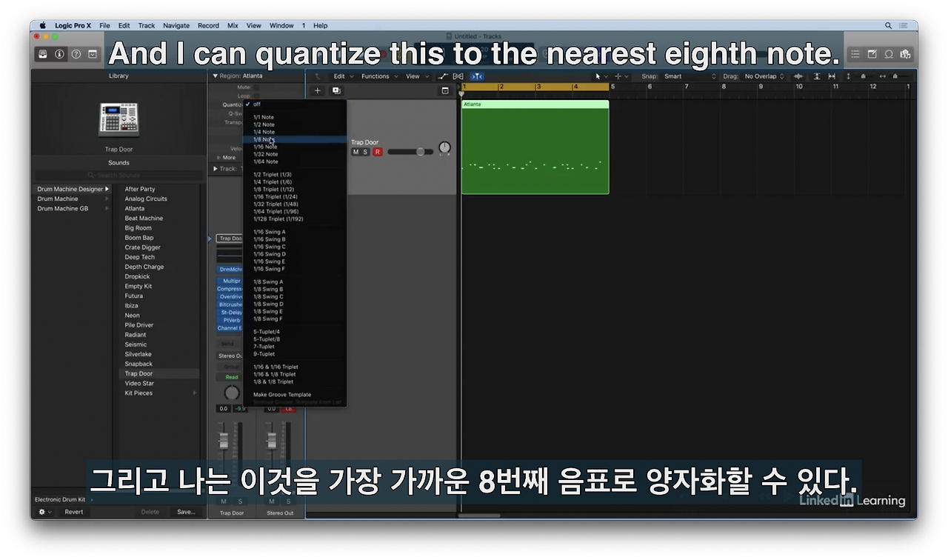Image resolution: width=948 pixels, height=560 pixels.
Task: Open the Inspector info button
Action: click(x=60, y=54)
